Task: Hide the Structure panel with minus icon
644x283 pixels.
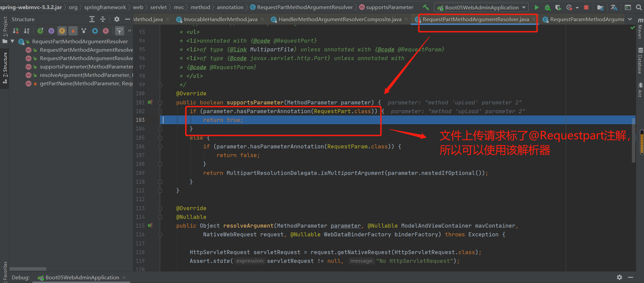Action: [127, 19]
